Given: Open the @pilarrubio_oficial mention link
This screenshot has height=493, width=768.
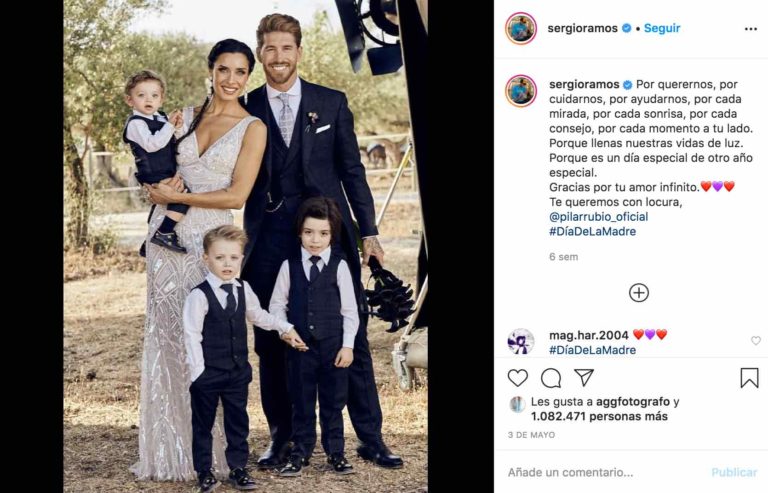Looking at the screenshot, I should [x=599, y=216].
